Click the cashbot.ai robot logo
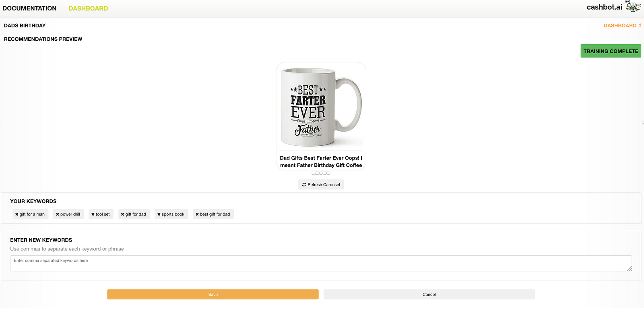This screenshot has width=644, height=314. (x=633, y=6)
